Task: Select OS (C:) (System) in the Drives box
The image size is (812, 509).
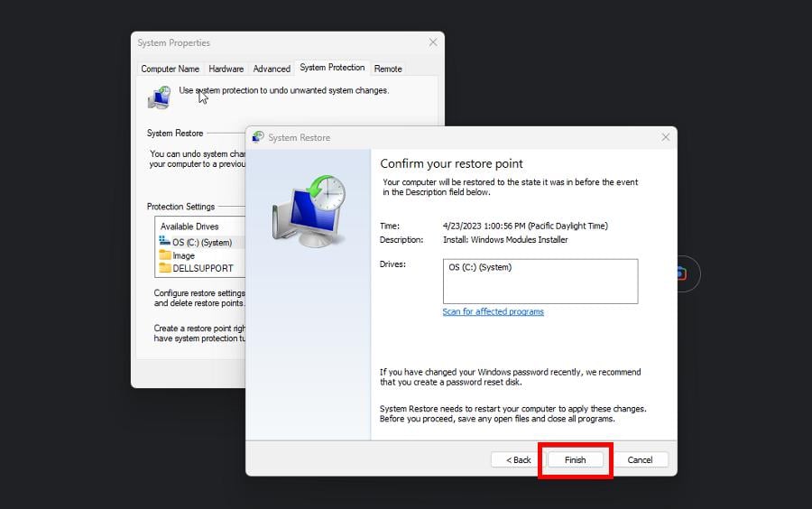Action: pyautogui.click(x=480, y=267)
